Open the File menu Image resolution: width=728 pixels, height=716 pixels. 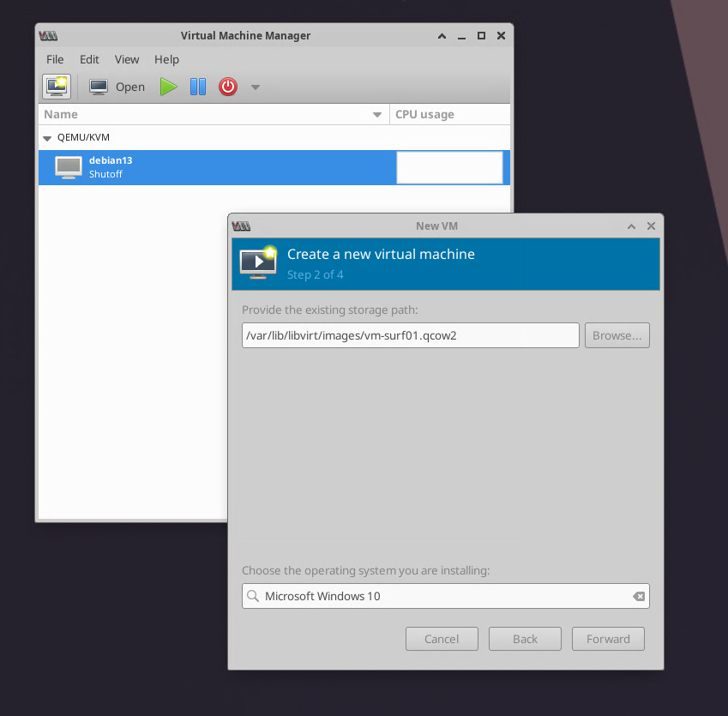pos(55,59)
